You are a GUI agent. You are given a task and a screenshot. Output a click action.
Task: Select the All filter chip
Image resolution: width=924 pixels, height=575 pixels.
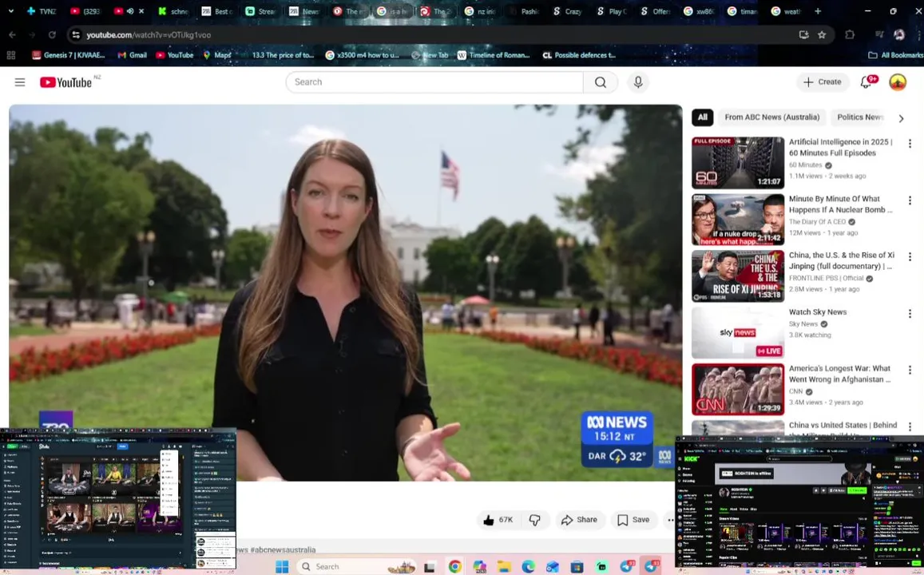[703, 117]
